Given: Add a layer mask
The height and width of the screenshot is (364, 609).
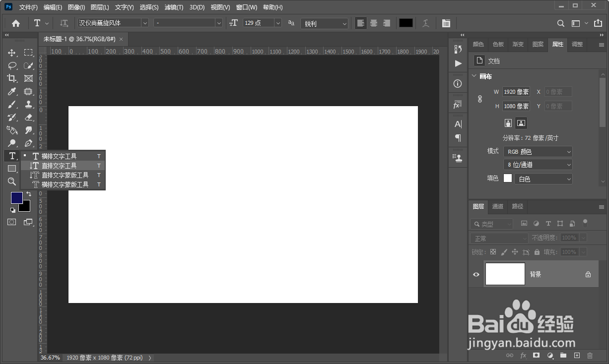Looking at the screenshot, I should [x=537, y=356].
